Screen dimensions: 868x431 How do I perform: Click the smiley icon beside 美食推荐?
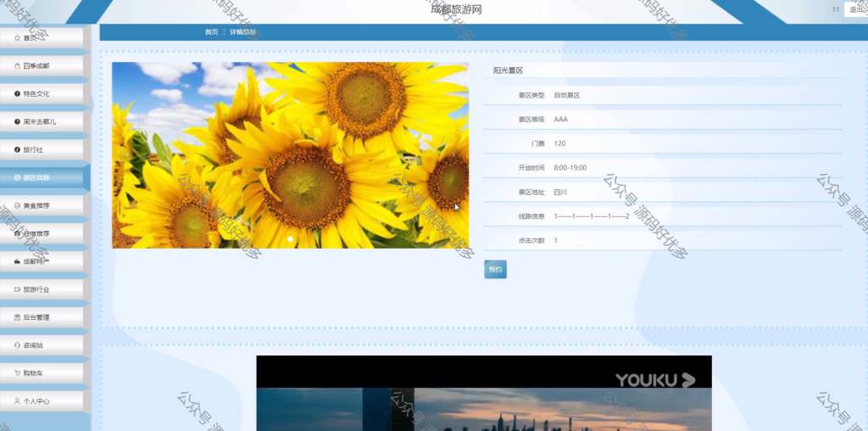point(17,205)
